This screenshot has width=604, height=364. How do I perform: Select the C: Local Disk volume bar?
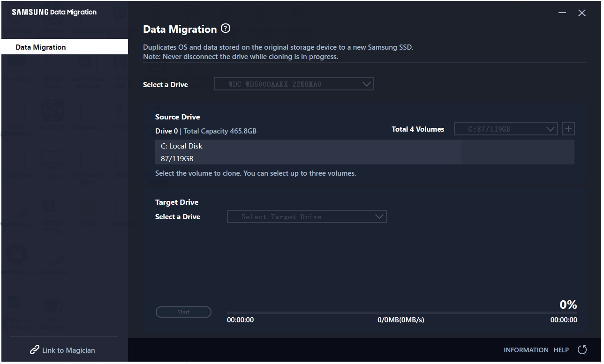click(x=365, y=152)
